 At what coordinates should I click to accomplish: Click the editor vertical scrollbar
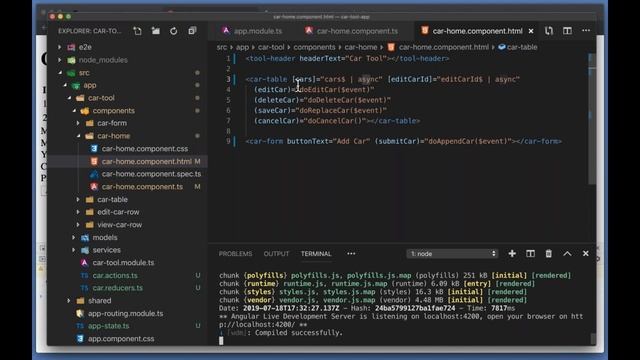591,118
